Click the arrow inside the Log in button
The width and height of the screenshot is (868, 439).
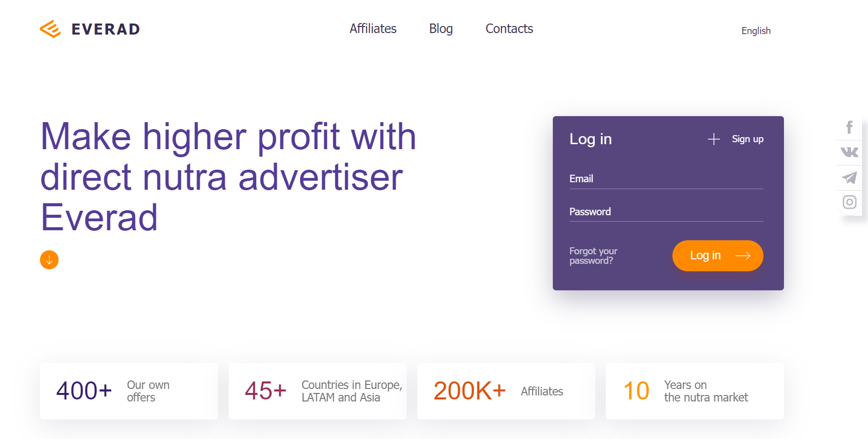[x=743, y=256]
